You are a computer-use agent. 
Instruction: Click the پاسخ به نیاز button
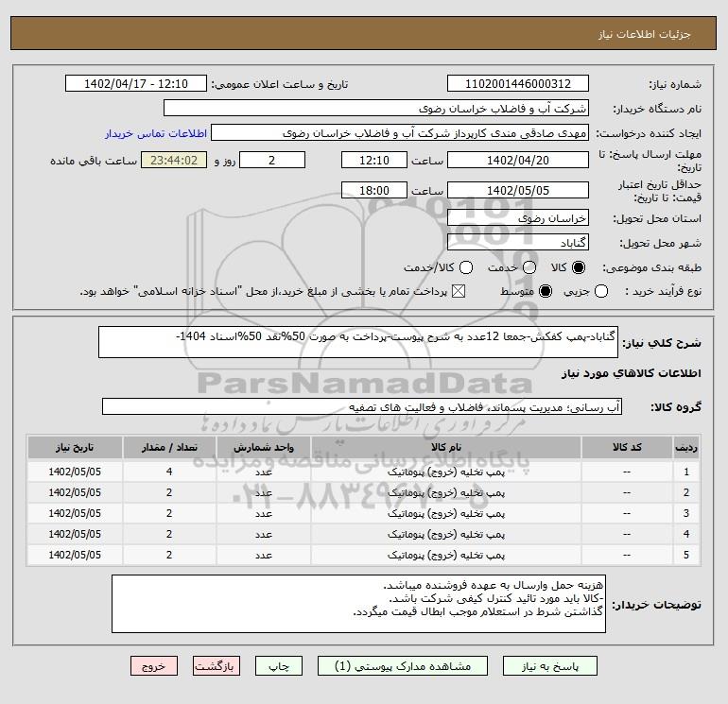549,666
